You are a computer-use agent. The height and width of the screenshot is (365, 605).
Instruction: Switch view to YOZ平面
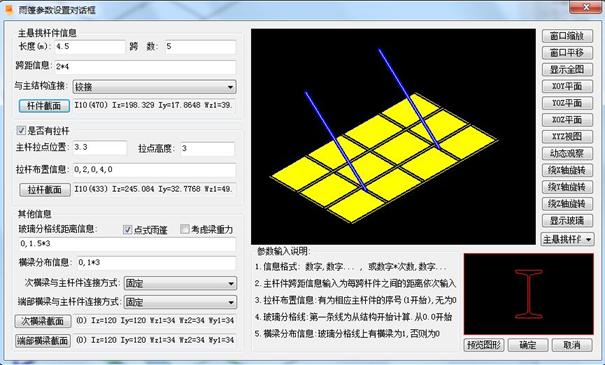(567, 103)
